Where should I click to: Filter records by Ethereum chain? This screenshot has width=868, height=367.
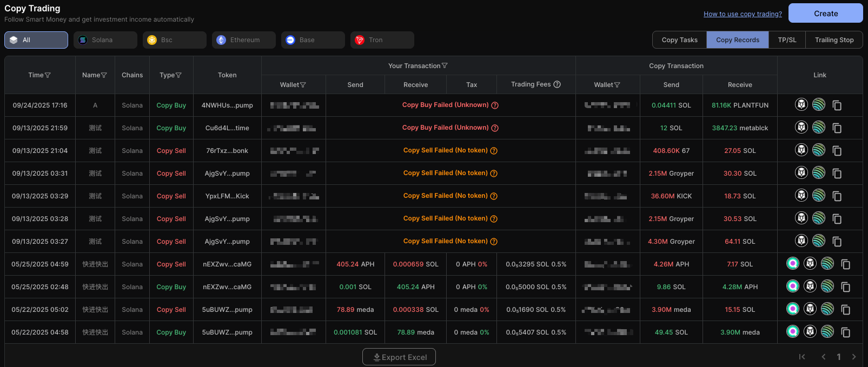pyautogui.click(x=244, y=40)
